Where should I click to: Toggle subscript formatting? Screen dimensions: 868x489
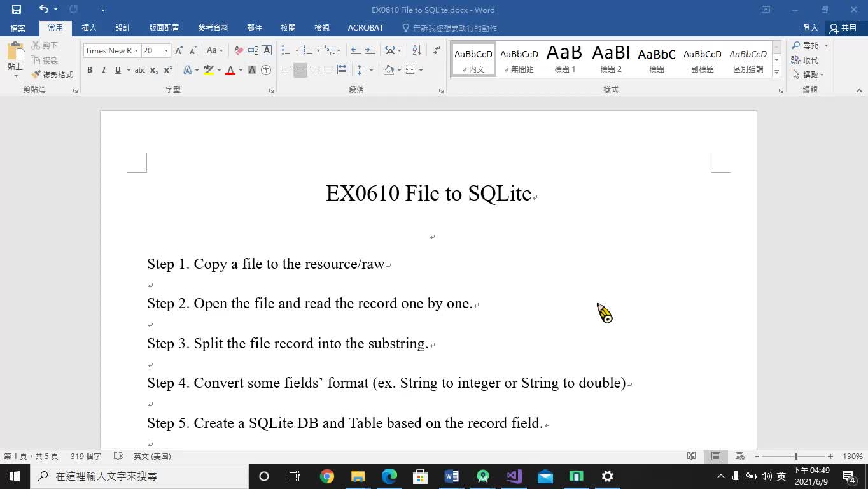pyautogui.click(x=154, y=70)
